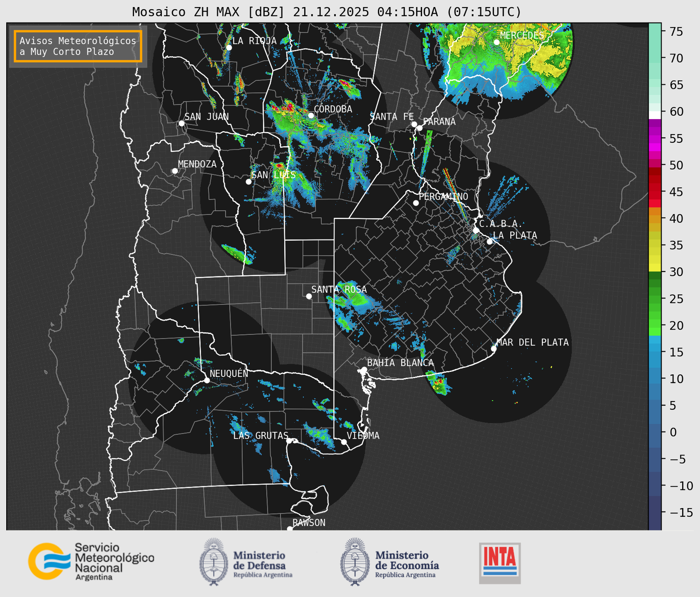
Task: Click the Neuquén city marker dot
Action: tap(207, 380)
